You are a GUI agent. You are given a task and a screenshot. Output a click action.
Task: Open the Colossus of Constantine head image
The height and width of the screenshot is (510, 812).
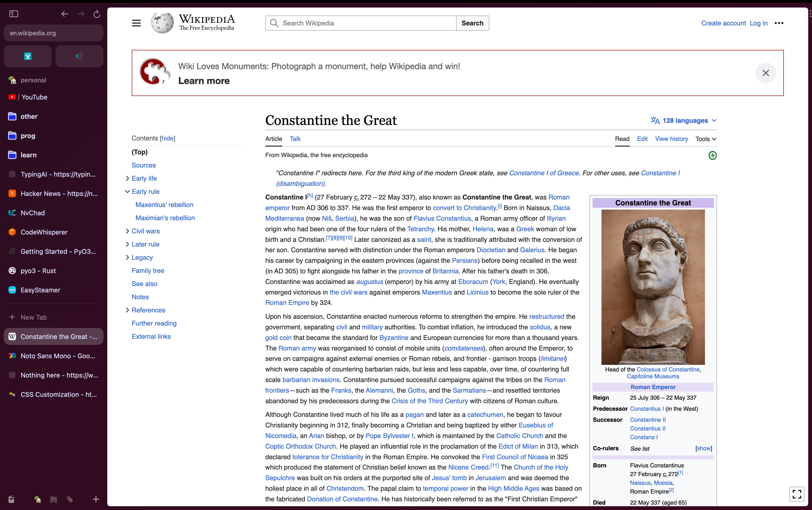click(653, 287)
